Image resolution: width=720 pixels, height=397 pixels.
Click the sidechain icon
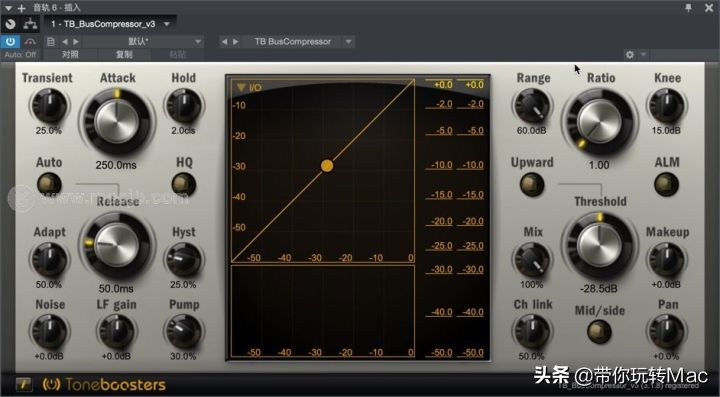coord(30,42)
